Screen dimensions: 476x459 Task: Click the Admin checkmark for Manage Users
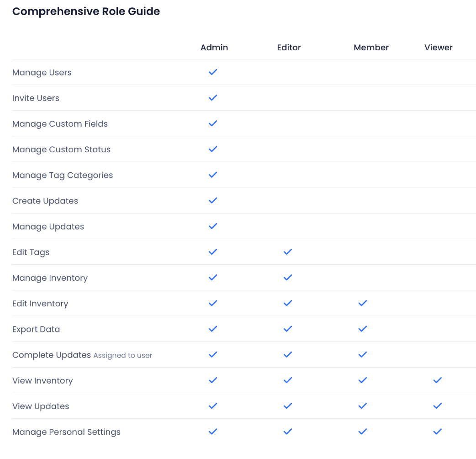pyautogui.click(x=212, y=72)
